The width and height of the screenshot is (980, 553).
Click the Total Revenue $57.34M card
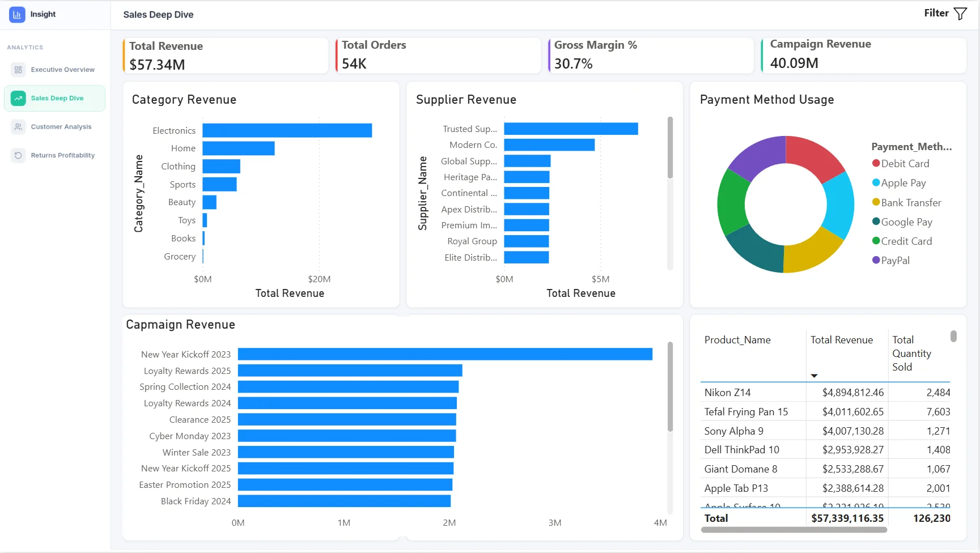[226, 55]
